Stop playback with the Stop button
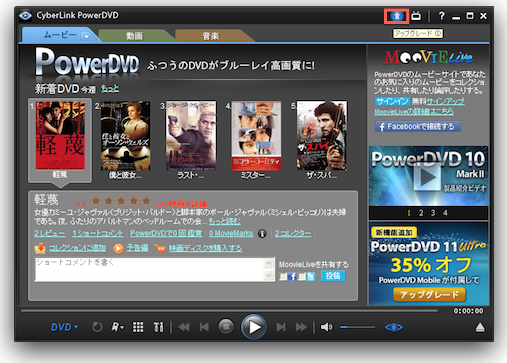 coord(226,327)
